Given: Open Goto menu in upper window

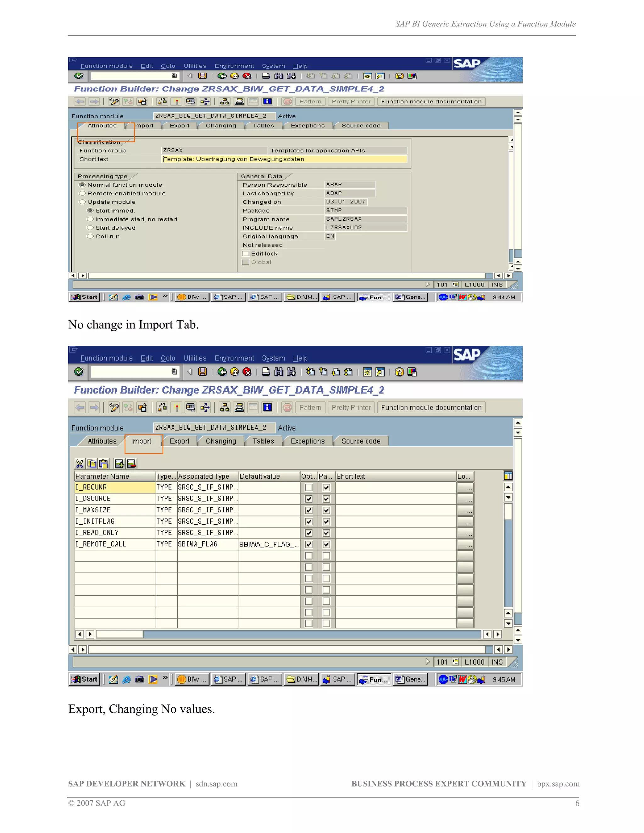Looking at the screenshot, I should pos(168,66).
